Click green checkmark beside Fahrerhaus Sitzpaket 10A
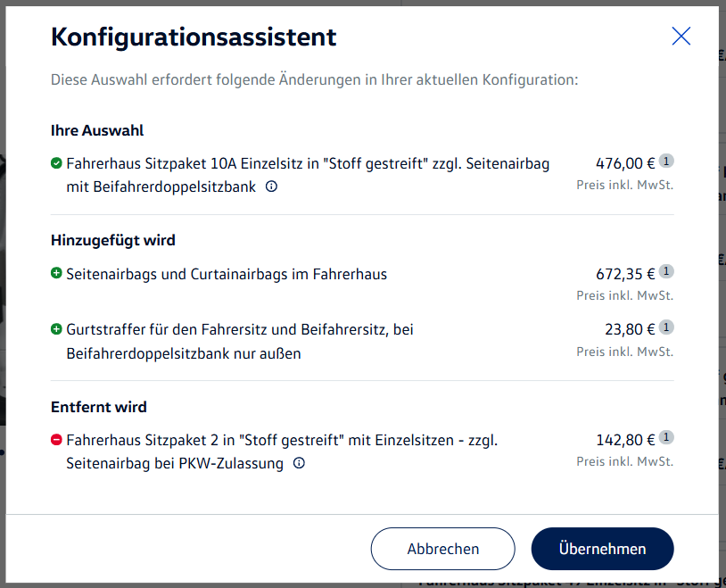 56,163
